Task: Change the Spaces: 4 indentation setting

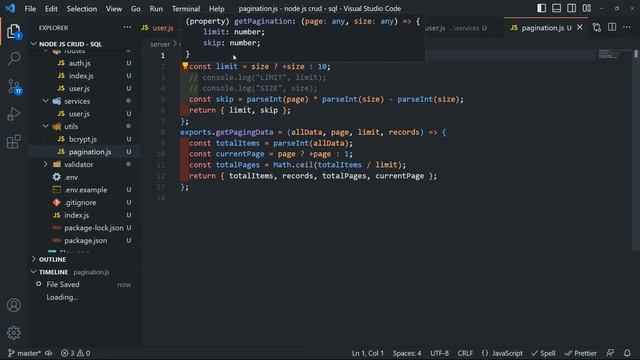Action: (407, 353)
